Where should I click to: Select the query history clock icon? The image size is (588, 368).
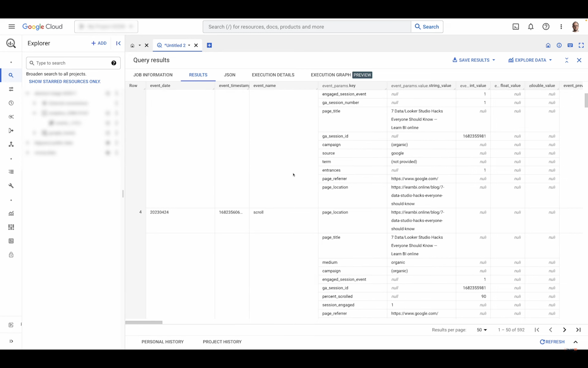11,103
